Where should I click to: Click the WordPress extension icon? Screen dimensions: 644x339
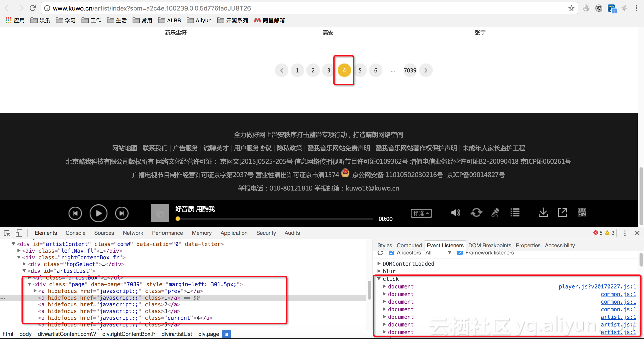(x=599, y=8)
